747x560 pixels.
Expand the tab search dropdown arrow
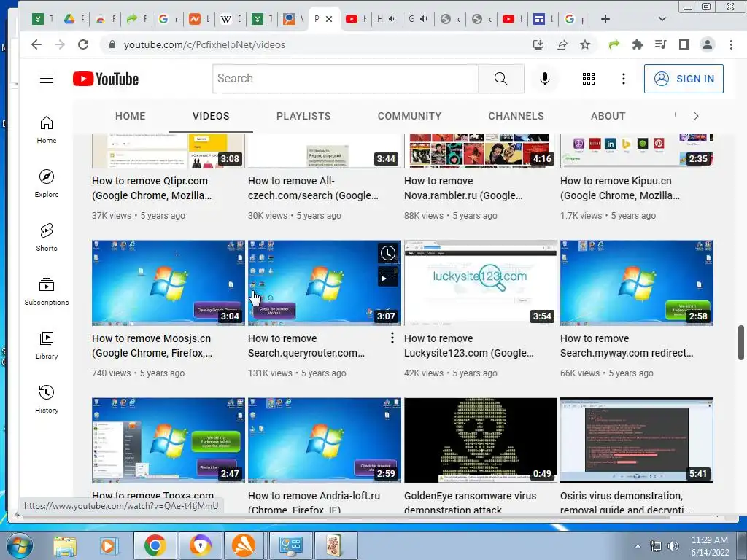click(662, 19)
